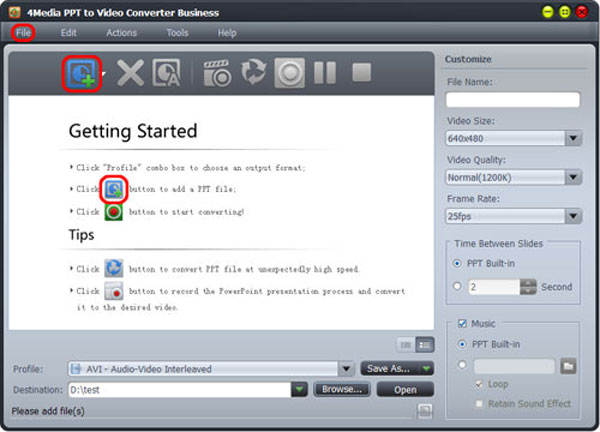Open the Help menu

tap(227, 33)
